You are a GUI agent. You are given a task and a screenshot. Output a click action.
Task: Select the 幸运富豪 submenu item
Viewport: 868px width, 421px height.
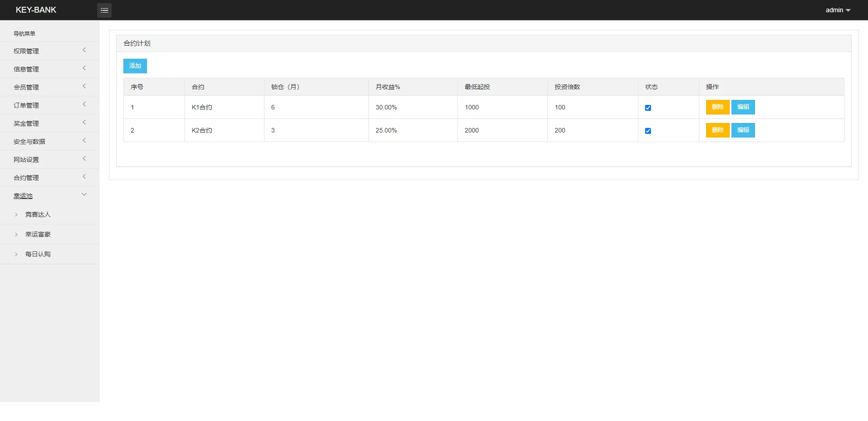click(x=38, y=234)
